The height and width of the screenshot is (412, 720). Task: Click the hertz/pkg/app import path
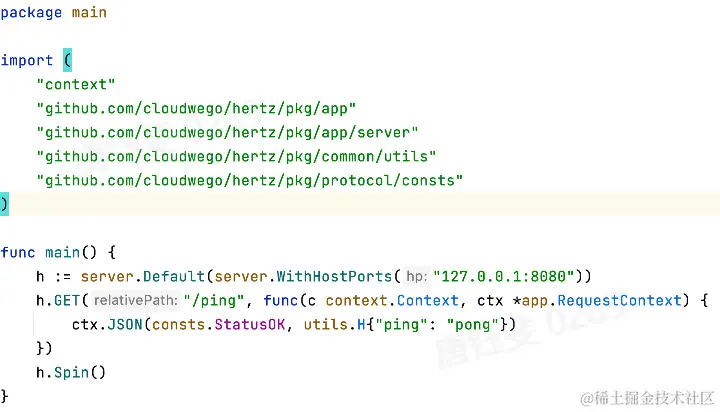[196, 109]
